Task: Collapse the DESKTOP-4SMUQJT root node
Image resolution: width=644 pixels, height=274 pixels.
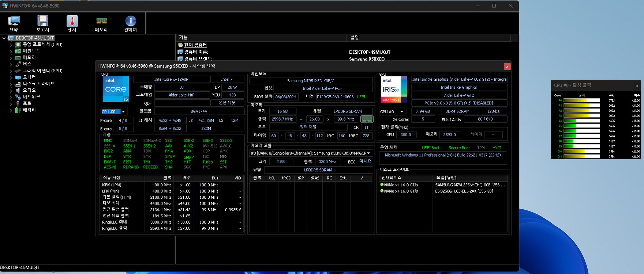Action: click(x=4, y=38)
